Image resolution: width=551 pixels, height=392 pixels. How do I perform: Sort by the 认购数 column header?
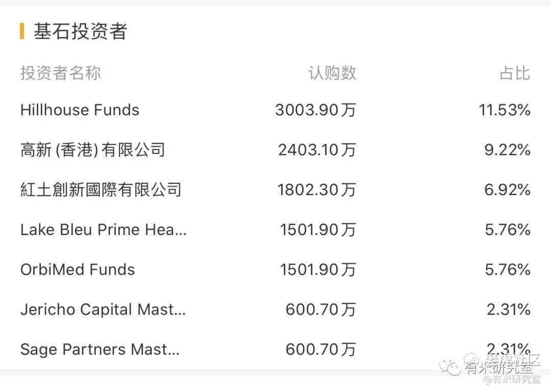pyautogui.click(x=332, y=73)
